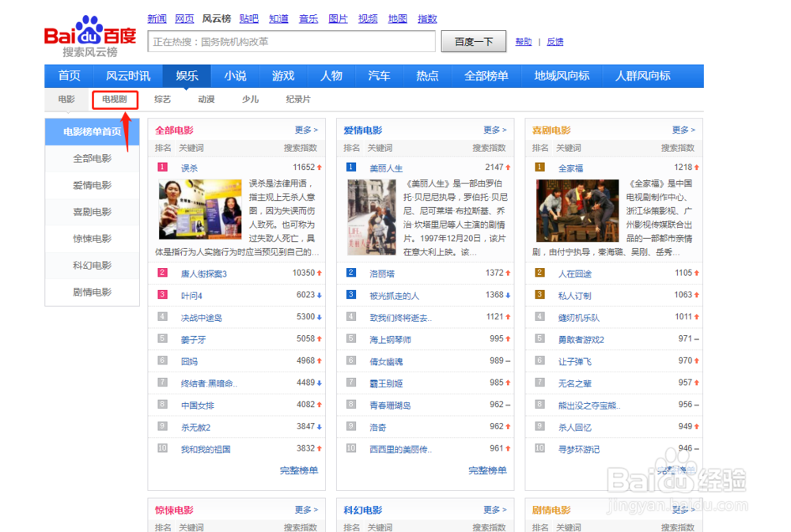Go to the 首页 nav tab
The height and width of the screenshot is (532, 791).
[x=69, y=76]
